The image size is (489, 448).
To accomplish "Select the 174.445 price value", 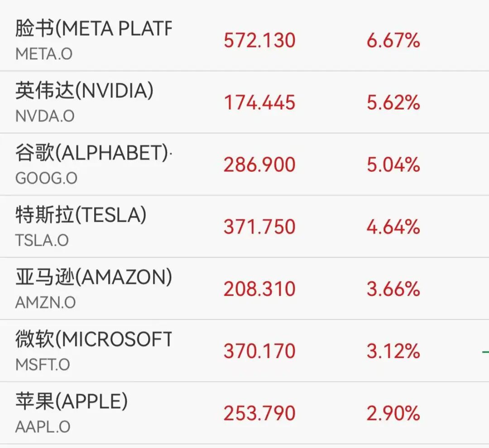I will [259, 103].
